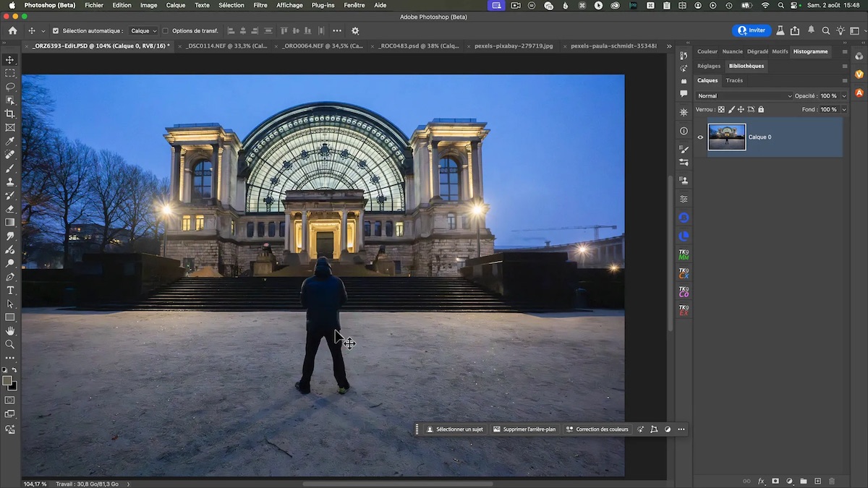This screenshot has width=868, height=488.
Task: Open the Filtre menu
Action: tap(260, 5)
